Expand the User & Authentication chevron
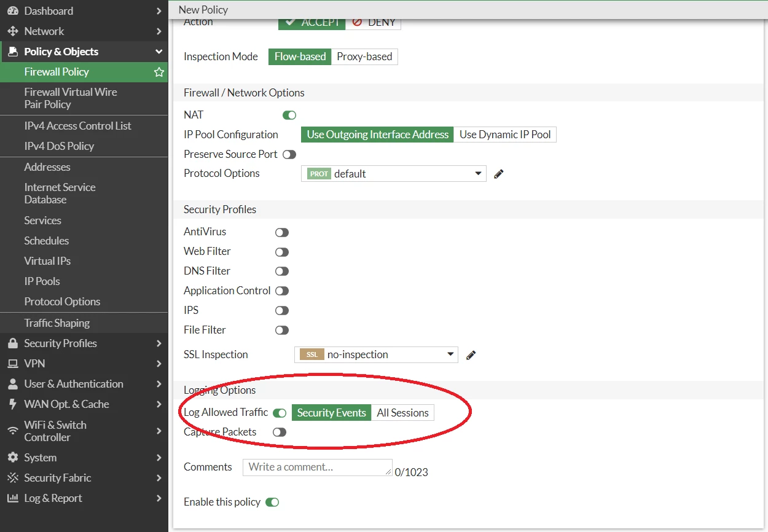The image size is (768, 532). pyautogui.click(x=159, y=384)
